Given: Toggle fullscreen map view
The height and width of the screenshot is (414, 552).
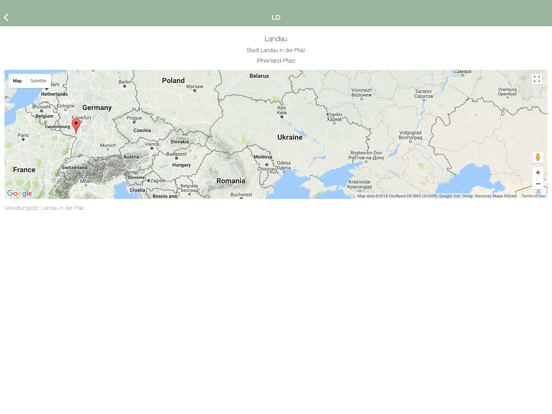Looking at the screenshot, I should [537, 79].
